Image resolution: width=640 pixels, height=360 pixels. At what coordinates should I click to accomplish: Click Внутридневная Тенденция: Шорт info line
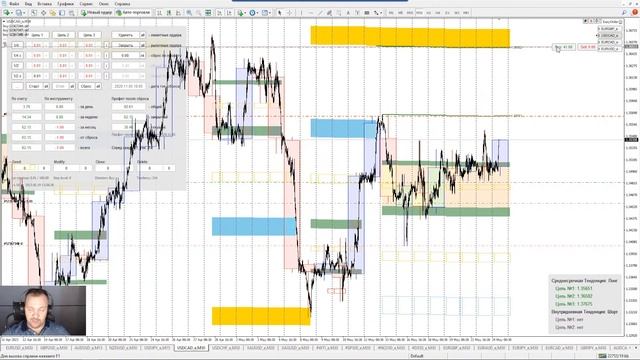(x=584, y=312)
